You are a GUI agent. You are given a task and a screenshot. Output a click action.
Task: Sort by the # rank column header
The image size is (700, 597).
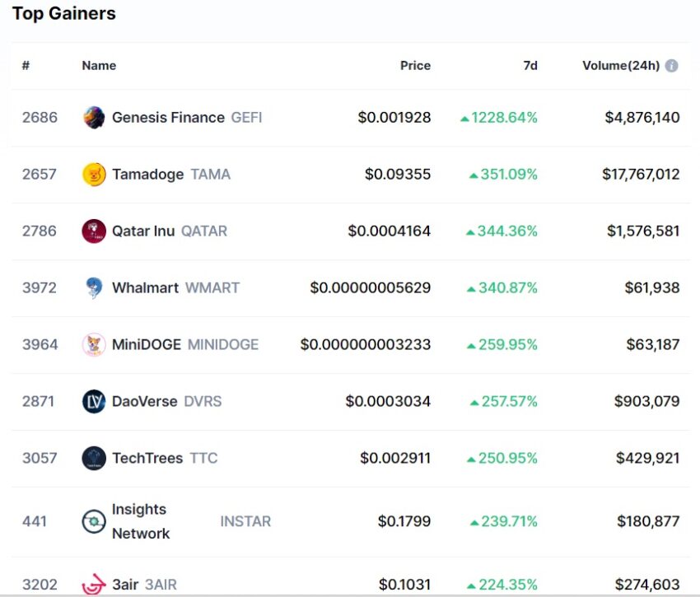pyautogui.click(x=26, y=66)
